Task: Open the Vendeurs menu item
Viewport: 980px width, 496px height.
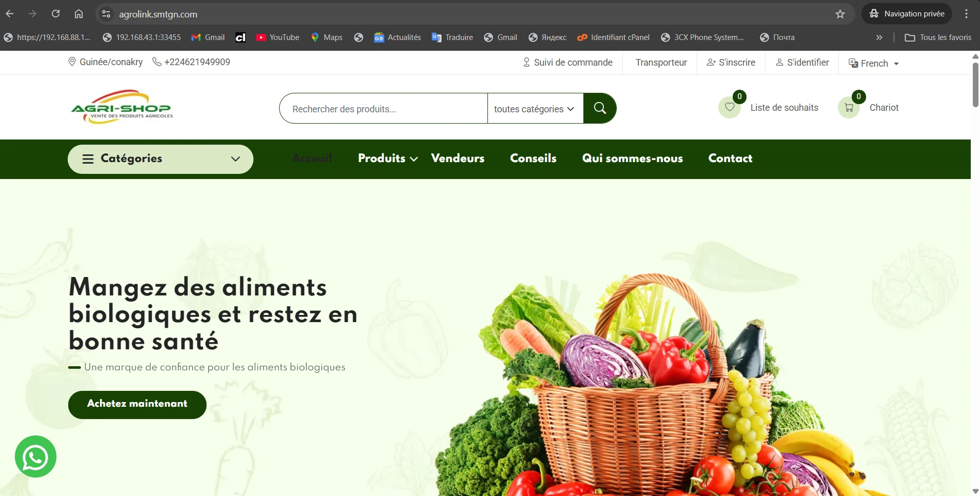Action: tap(458, 158)
